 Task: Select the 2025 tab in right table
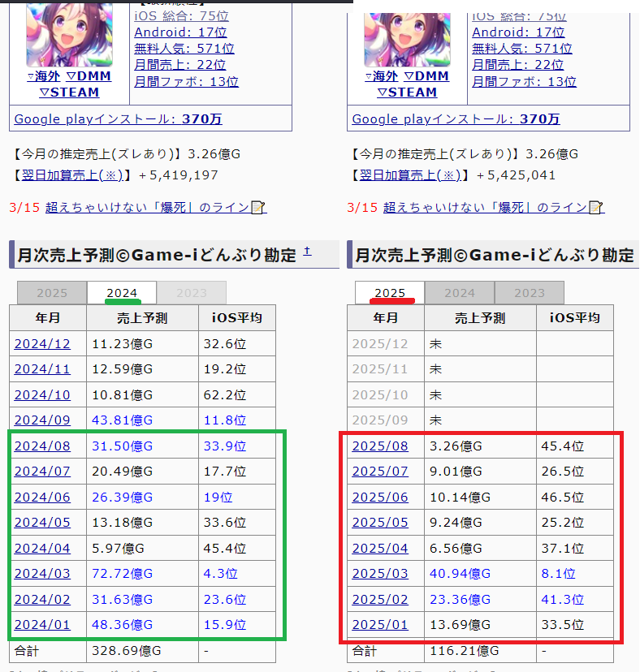click(x=390, y=293)
